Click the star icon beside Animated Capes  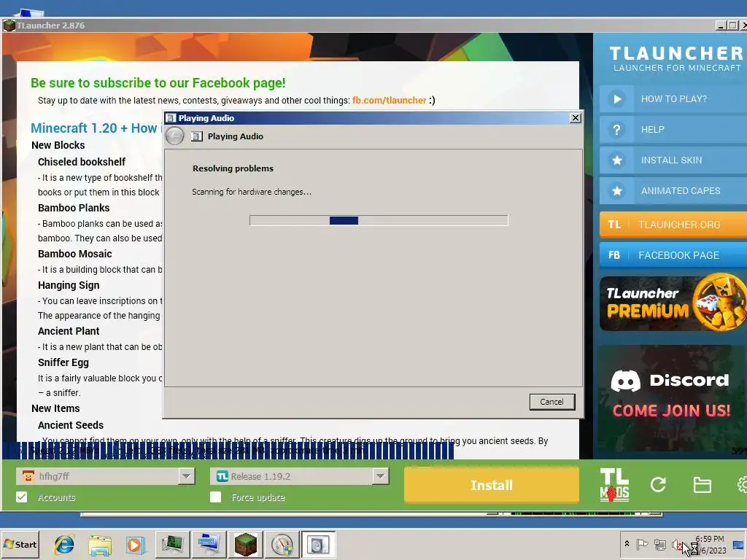617,190
